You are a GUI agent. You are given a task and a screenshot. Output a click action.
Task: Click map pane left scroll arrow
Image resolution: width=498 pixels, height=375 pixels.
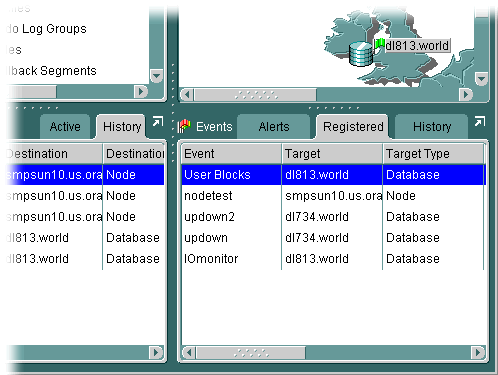point(187,95)
